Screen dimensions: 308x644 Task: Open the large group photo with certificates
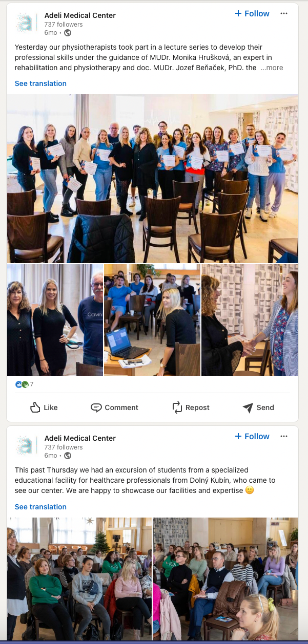click(152, 178)
